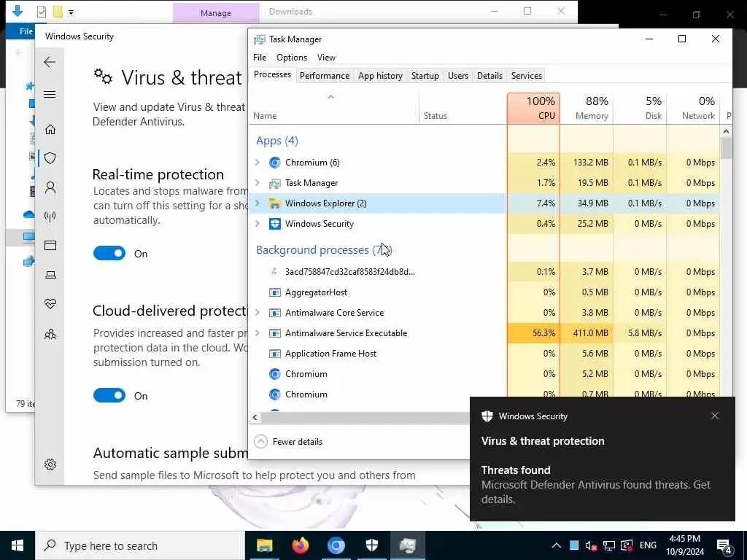This screenshot has height=560, width=747.
Task: Open the notification center icon
Action: pyautogui.click(x=724, y=546)
